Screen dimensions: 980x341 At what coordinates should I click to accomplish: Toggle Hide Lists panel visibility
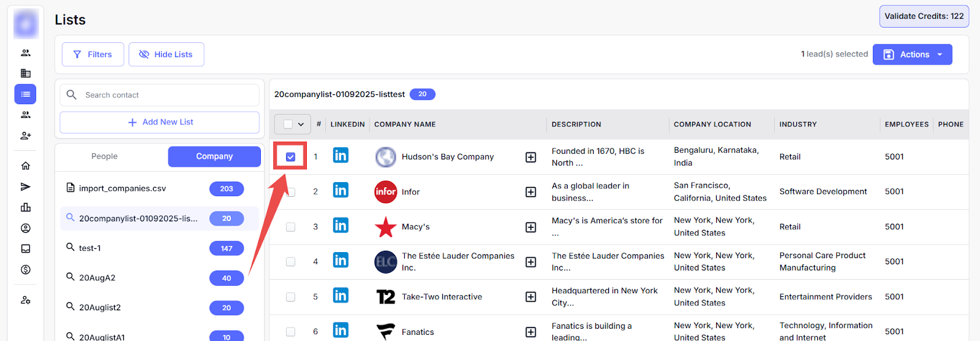click(166, 55)
